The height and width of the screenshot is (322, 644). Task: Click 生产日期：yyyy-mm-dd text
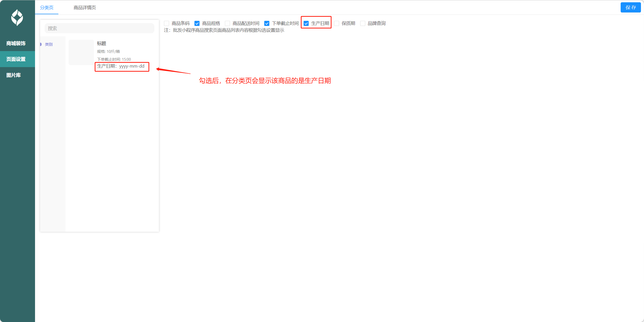pyautogui.click(x=121, y=66)
